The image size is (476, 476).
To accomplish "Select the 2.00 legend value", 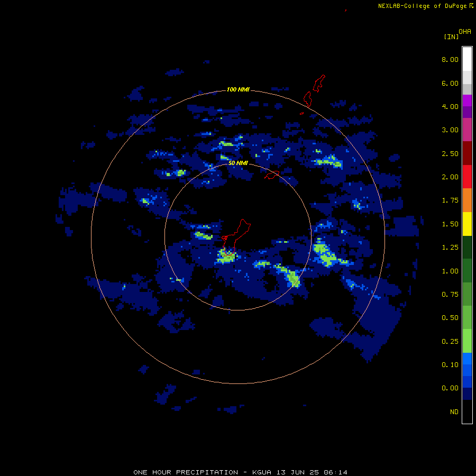I will pos(450,177).
